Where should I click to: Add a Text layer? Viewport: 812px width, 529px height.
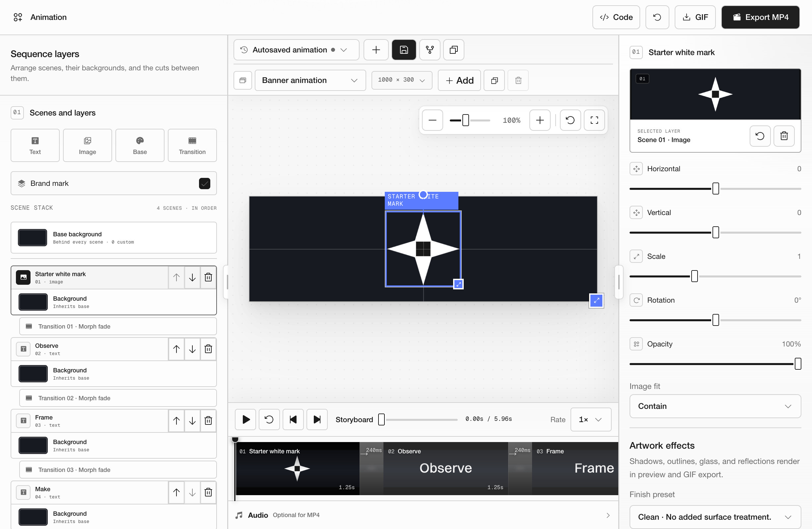pos(35,145)
